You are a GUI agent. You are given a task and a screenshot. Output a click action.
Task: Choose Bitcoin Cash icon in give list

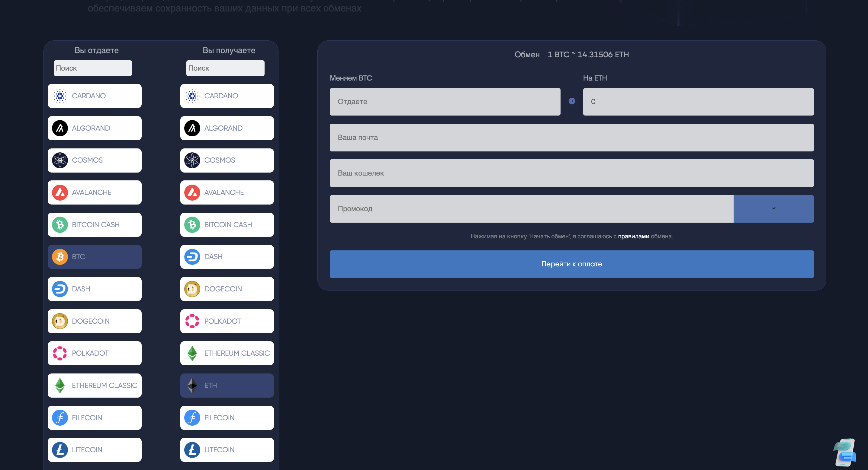[59, 224]
